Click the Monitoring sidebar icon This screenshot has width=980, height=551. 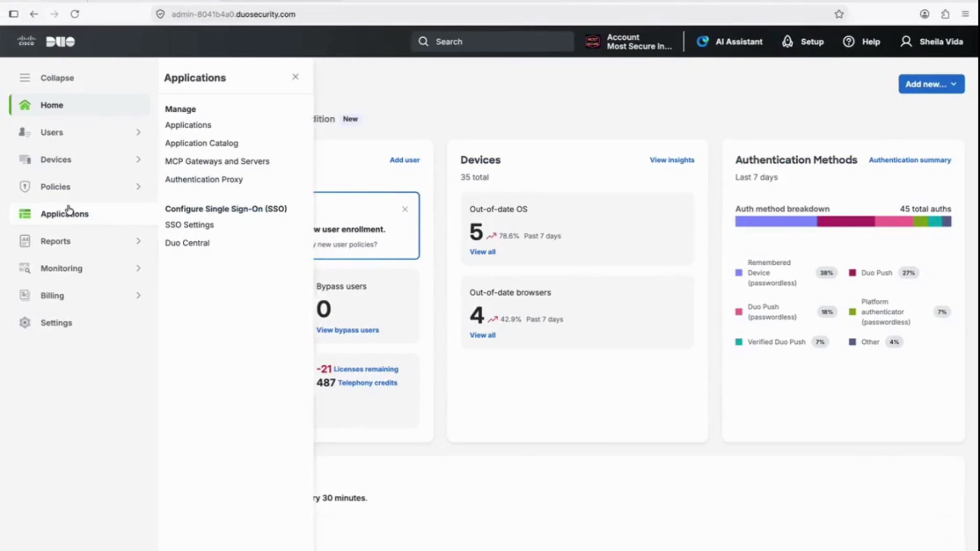24,268
